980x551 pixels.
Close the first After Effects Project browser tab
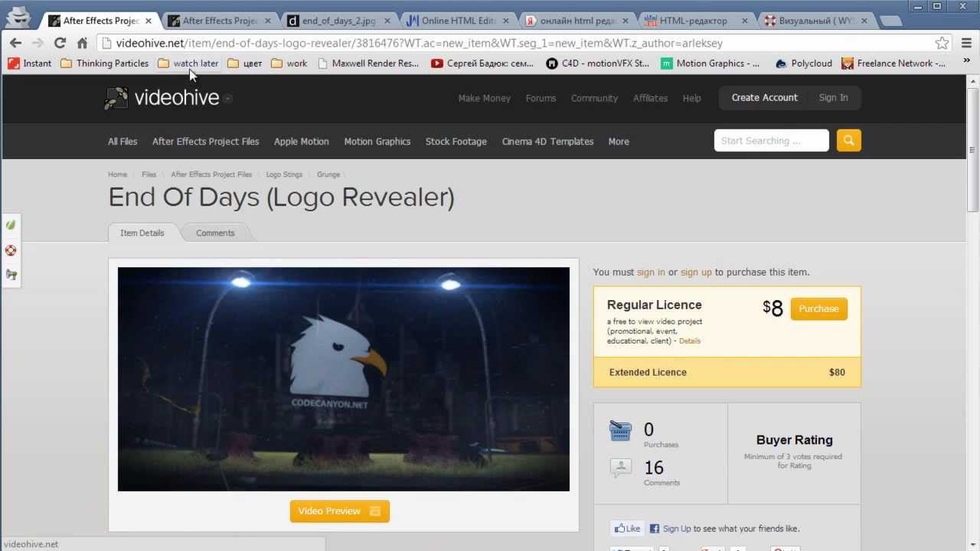pos(149,21)
